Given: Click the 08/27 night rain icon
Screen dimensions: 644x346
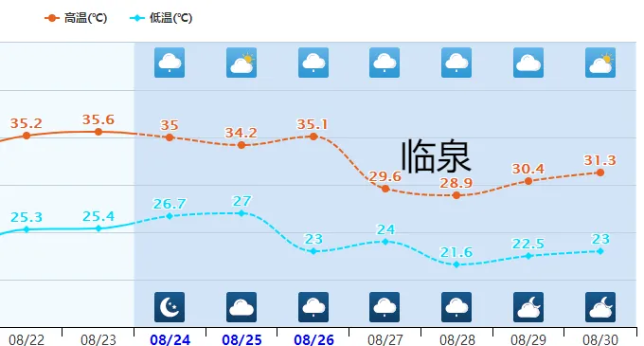Looking at the screenshot, I should click(385, 307).
